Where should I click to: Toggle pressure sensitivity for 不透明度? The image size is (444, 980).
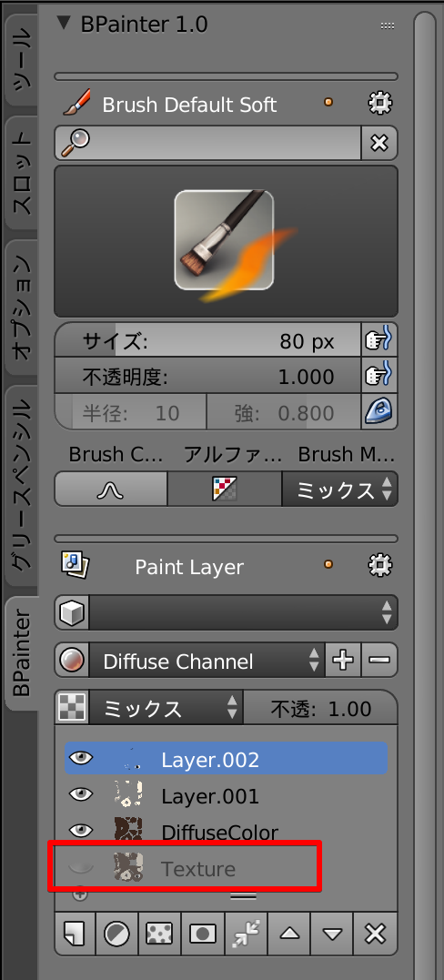tap(379, 376)
